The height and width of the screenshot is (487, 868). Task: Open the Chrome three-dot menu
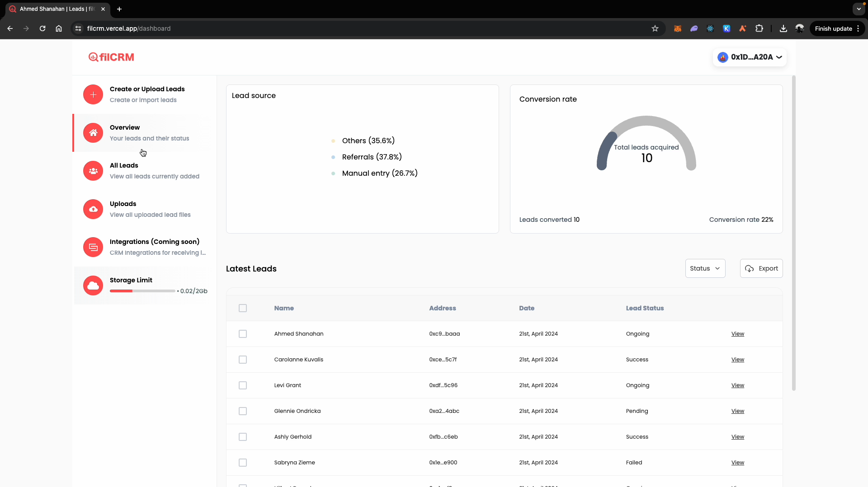coord(858,28)
